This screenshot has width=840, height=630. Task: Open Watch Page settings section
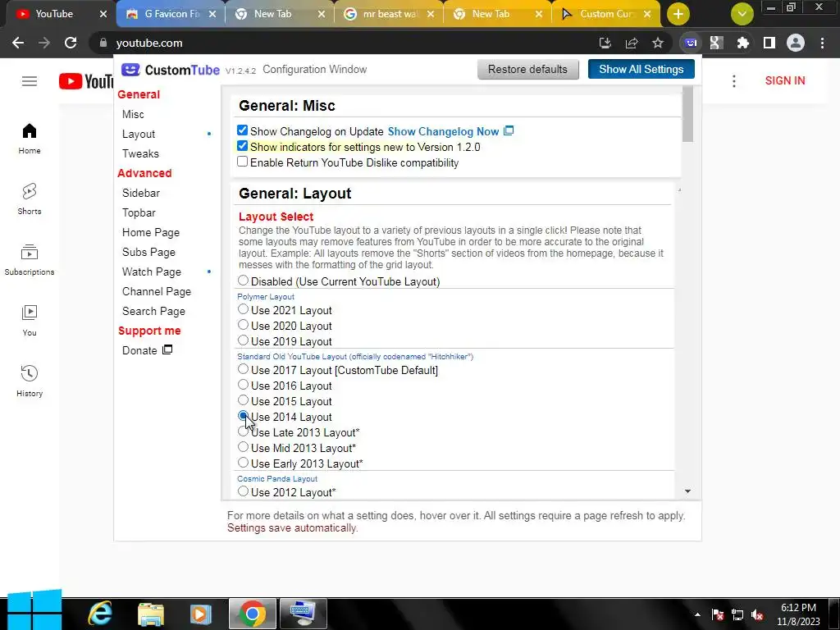[152, 272]
